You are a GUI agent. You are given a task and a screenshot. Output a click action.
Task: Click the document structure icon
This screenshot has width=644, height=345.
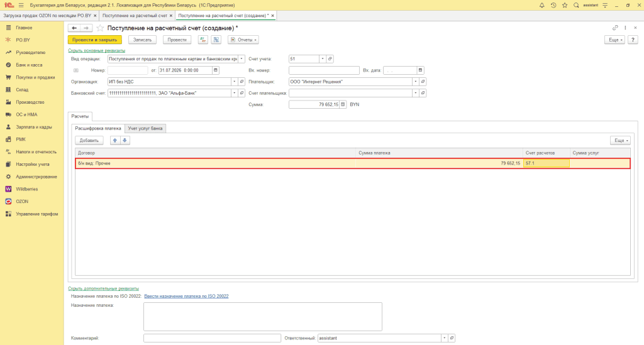(x=216, y=40)
